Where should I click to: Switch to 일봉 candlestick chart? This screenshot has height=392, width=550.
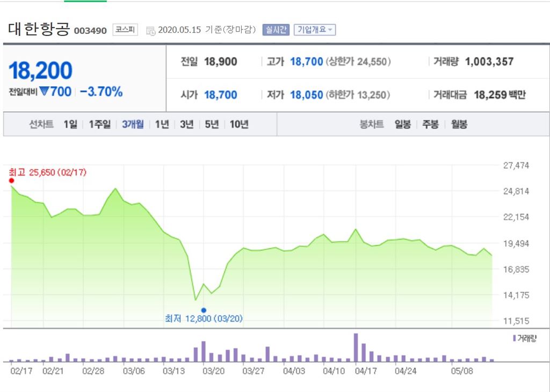(402, 124)
